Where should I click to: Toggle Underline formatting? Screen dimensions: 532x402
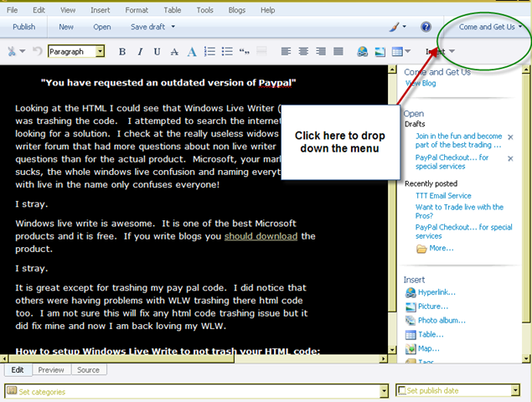click(157, 52)
